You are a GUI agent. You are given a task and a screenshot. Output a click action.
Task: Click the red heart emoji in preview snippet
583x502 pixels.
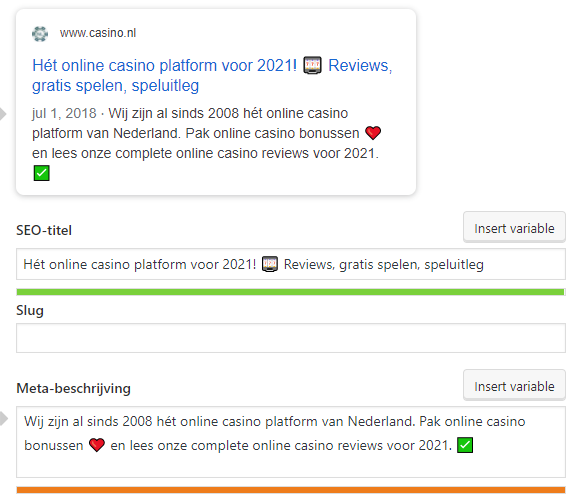pyautogui.click(x=373, y=133)
